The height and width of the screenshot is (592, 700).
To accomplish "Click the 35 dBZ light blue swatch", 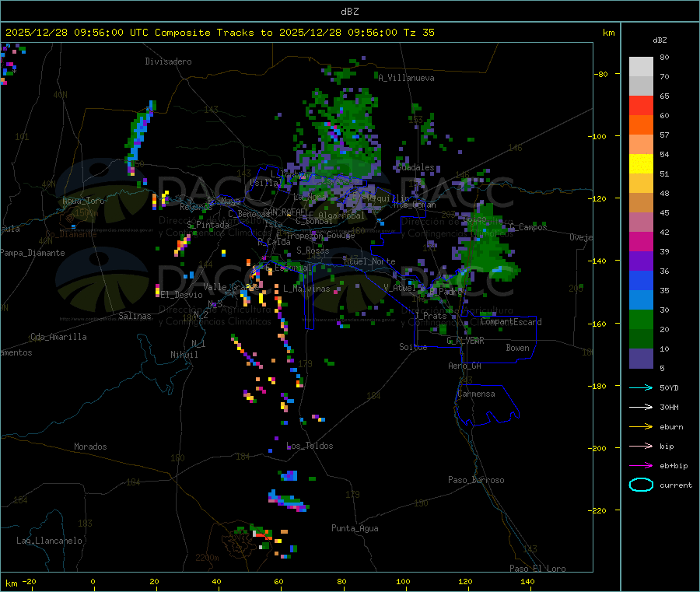I will point(641,300).
